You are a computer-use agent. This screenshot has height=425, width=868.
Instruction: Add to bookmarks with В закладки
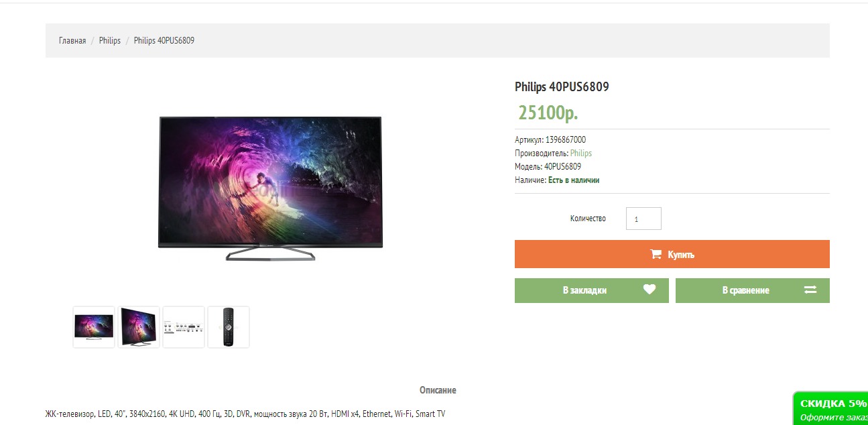tap(592, 290)
